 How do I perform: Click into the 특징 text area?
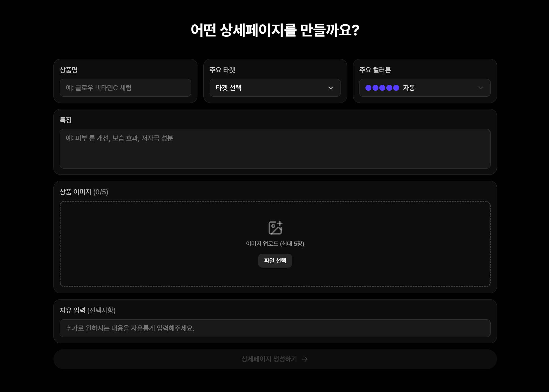[x=275, y=149]
